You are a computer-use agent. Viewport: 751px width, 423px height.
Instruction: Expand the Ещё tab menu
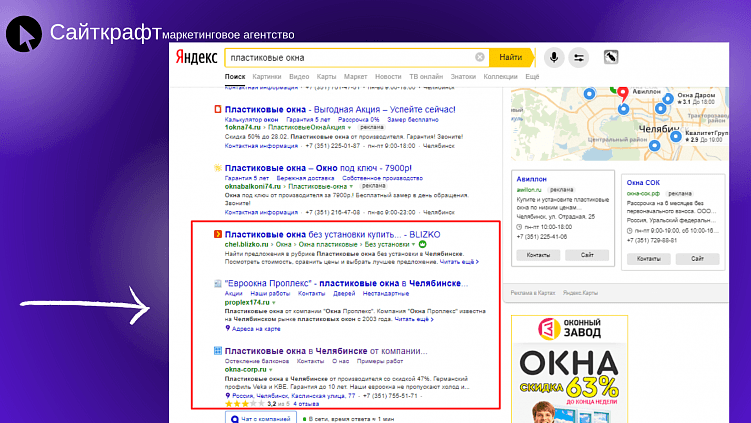532,77
